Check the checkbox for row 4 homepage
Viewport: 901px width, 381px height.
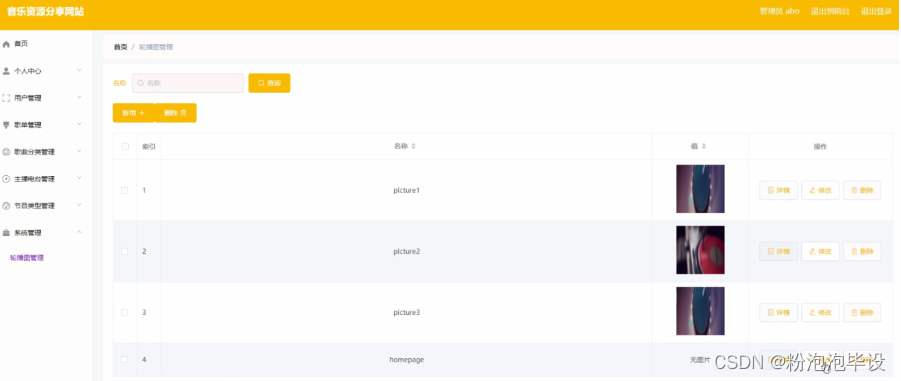click(x=125, y=360)
